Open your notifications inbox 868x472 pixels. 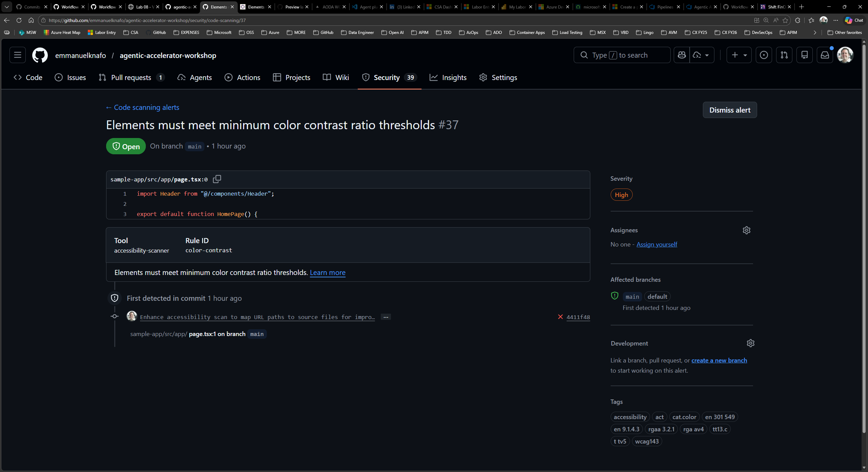pos(825,55)
